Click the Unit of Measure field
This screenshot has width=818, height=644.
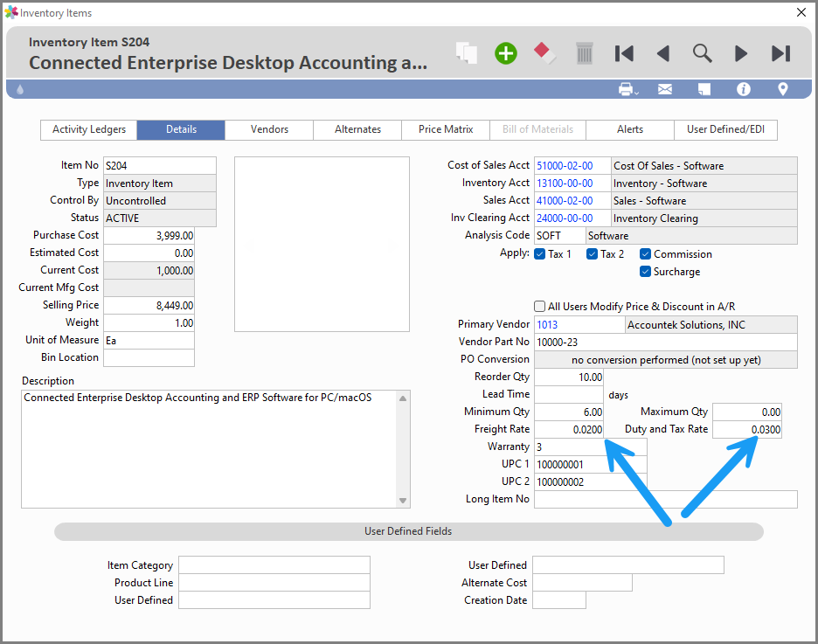pos(149,341)
